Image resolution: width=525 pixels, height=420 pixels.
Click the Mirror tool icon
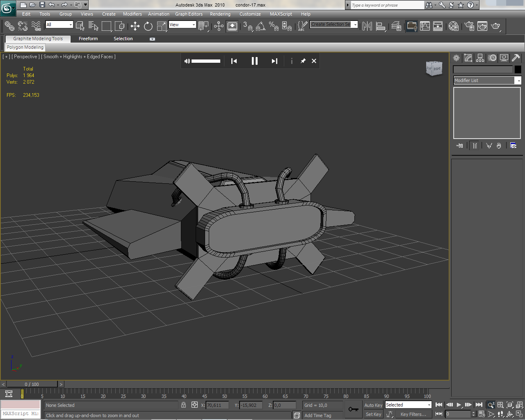click(x=367, y=26)
